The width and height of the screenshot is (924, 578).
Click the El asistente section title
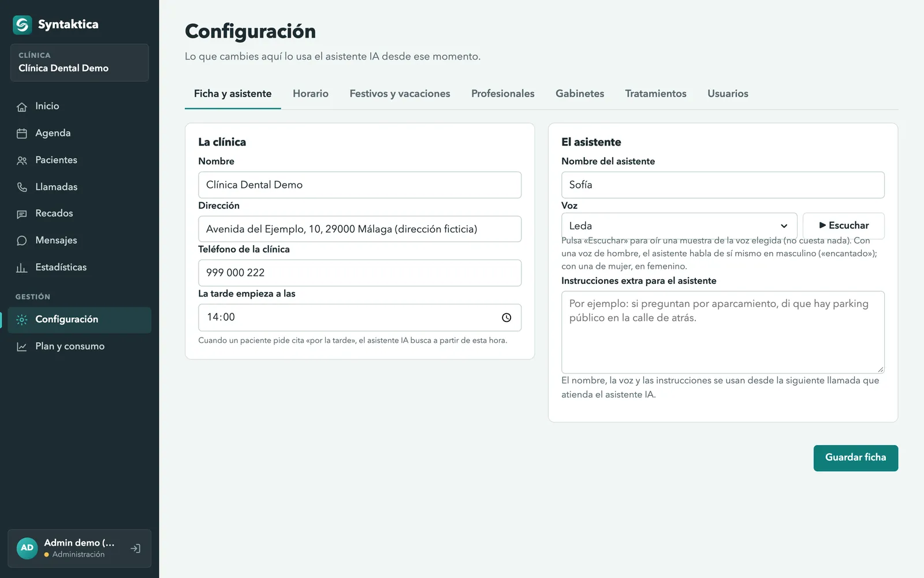591,142
